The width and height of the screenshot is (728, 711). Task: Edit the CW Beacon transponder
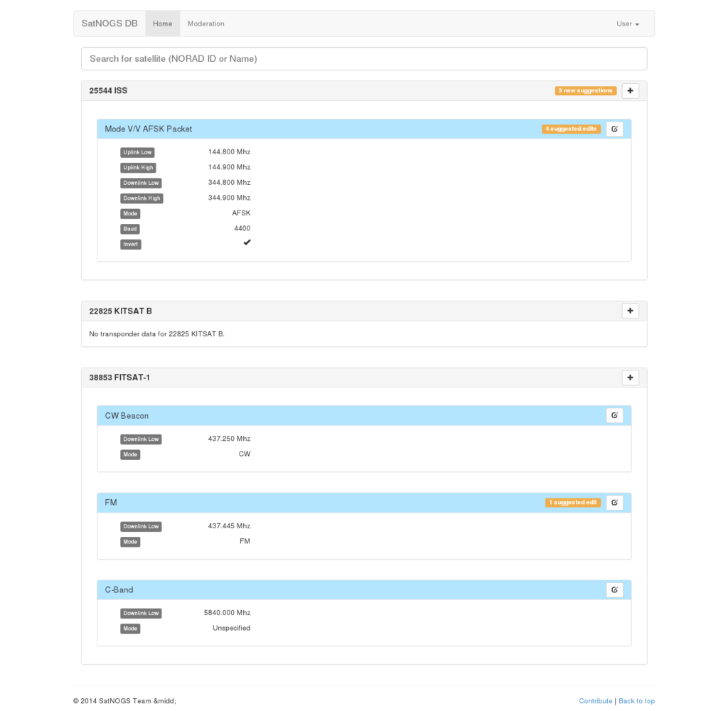pyautogui.click(x=614, y=415)
